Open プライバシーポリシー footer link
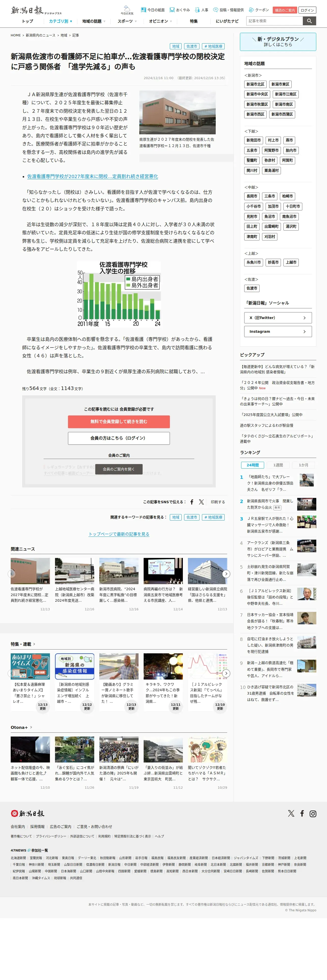 (x=51, y=836)
